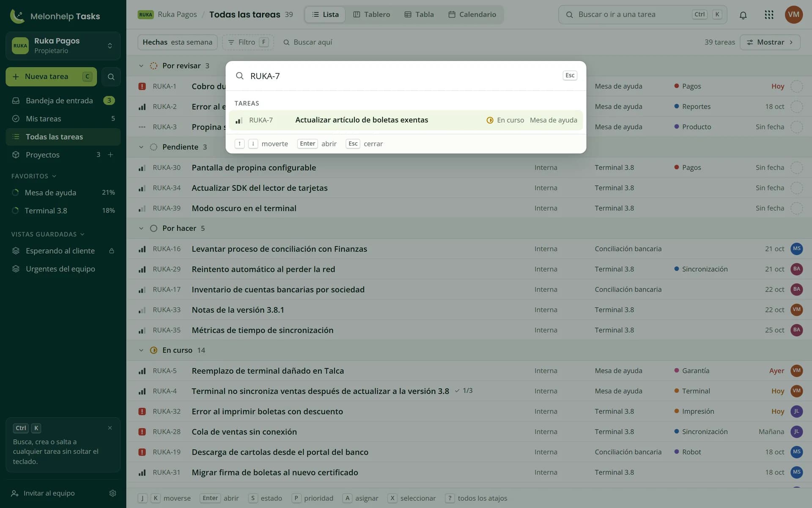Open Ruka Pagos workspace switcher
This screenshot has width=812, height=508.
(x=63, y=45)
